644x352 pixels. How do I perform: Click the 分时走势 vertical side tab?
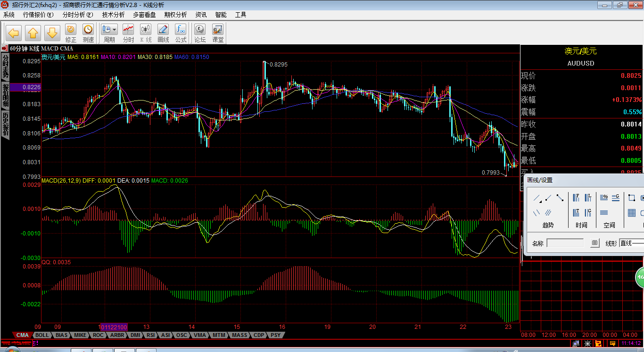(x=5, y=66)
